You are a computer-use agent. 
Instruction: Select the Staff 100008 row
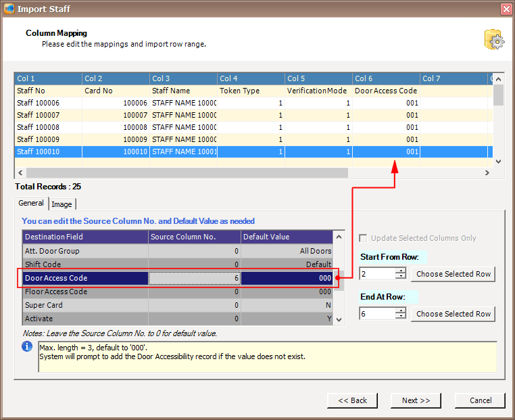[38, 127]
